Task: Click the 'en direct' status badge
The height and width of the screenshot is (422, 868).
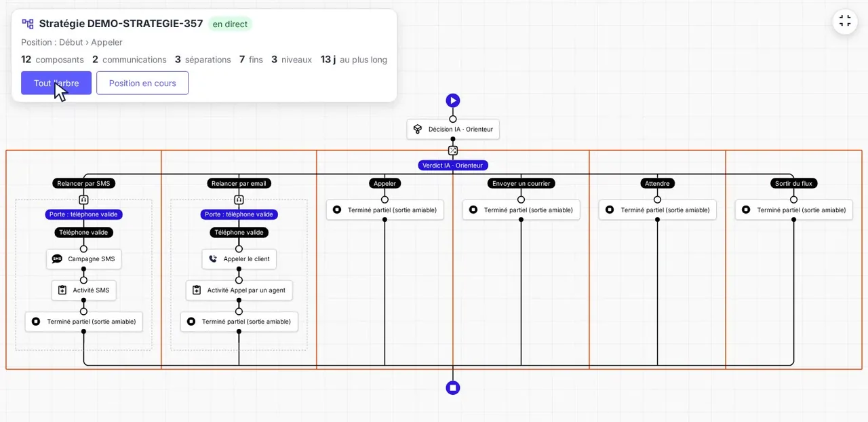Action: (230, 24)
